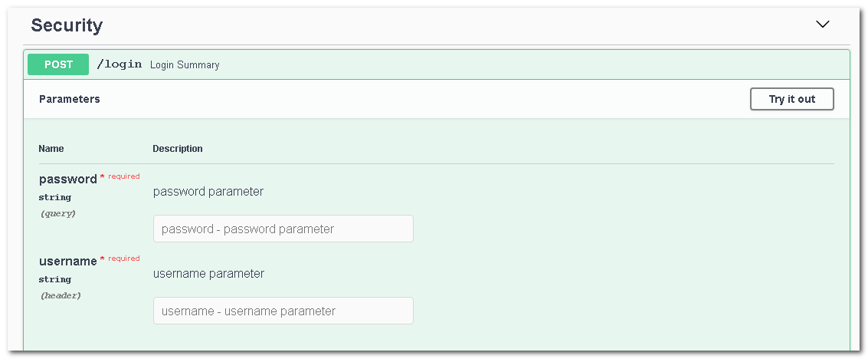
Task: Collapse the Security section chevron
Action: 823,25
